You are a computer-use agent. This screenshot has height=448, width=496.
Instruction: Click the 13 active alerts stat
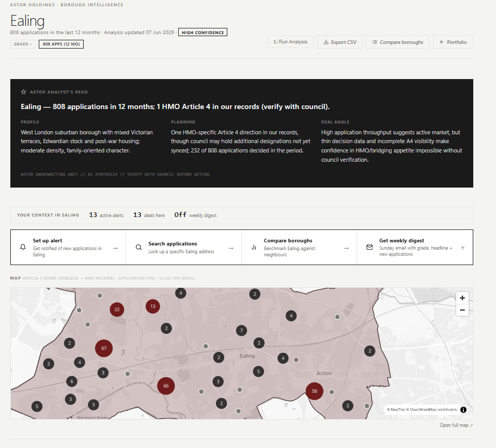[x=106, y=215]
